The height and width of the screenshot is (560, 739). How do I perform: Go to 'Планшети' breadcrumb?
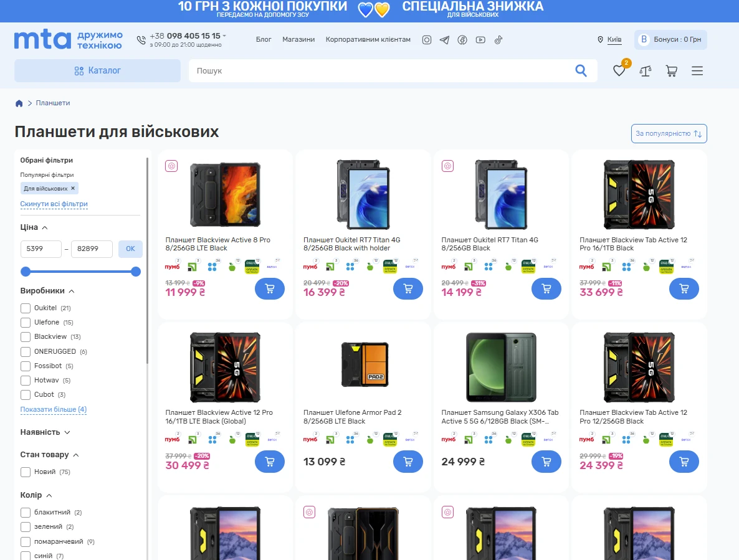(x=53, y=103)
